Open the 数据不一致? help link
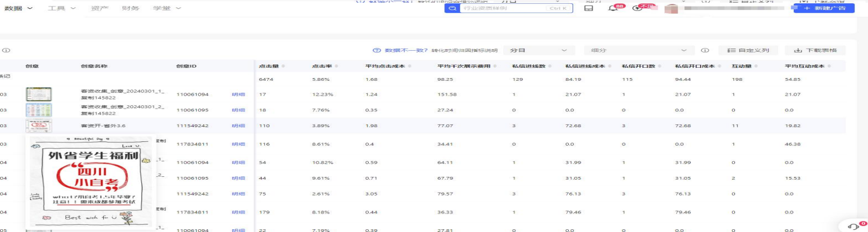 tap(406, 50)
